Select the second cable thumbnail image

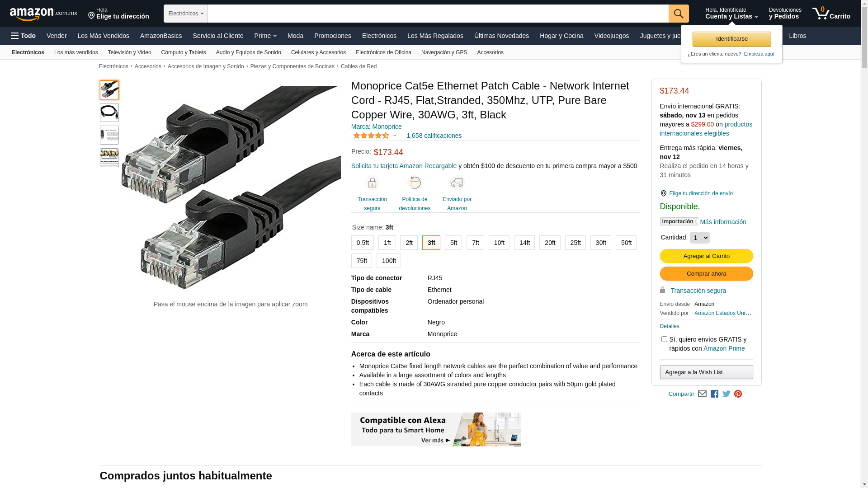pos(109,113)
